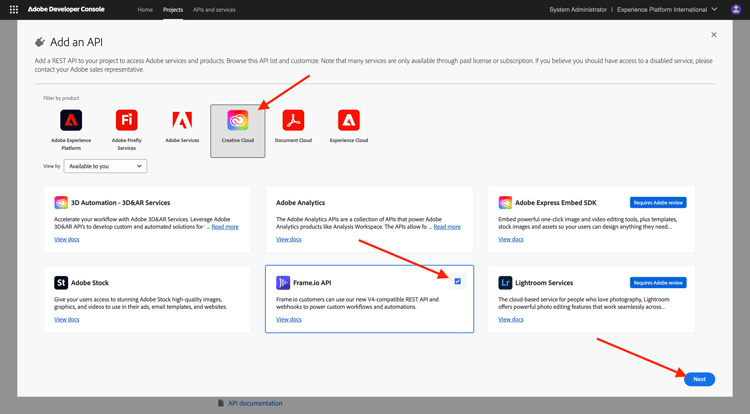750x414 pixels.
Task: Click Requires Adobe review badge on Express SDK
Action: click(658, 203)
